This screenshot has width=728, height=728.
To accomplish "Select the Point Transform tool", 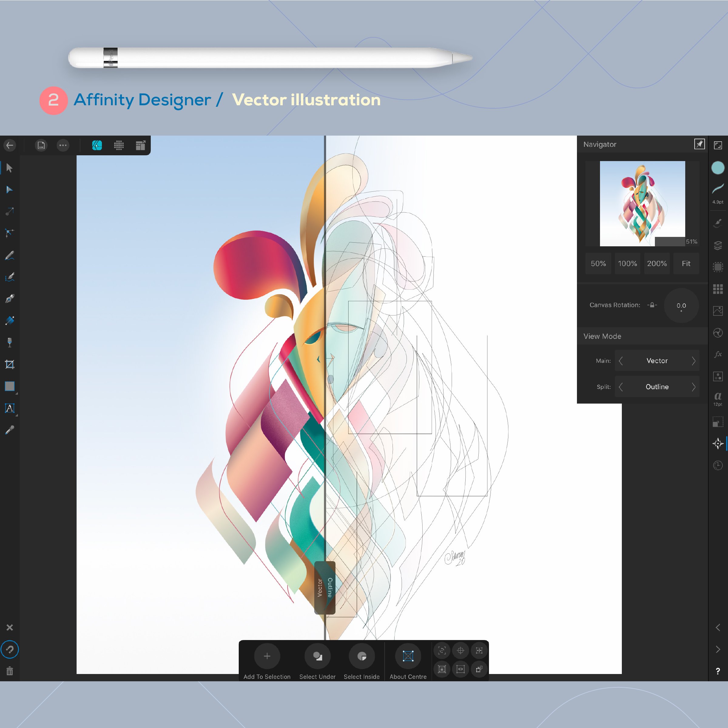I will tap(10, 211).
